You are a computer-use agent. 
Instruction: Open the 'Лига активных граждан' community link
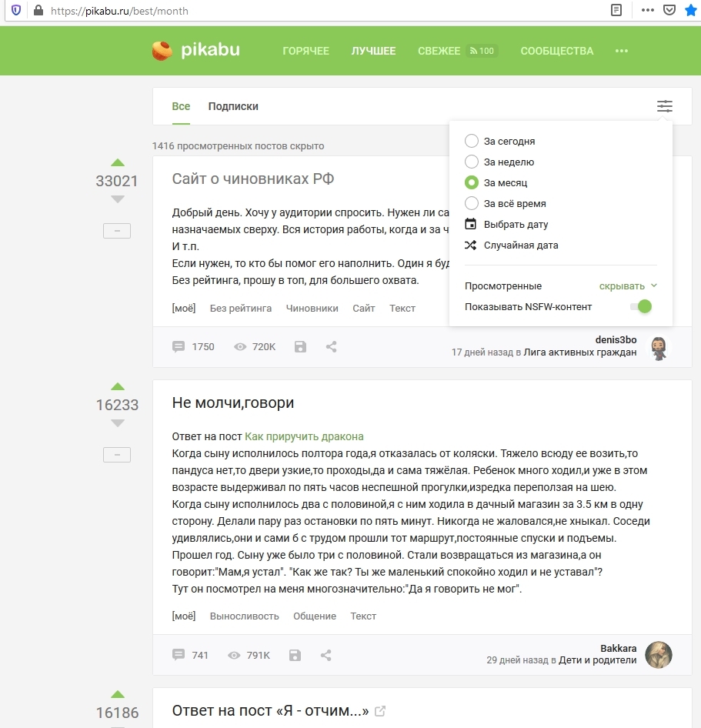[579, 352]
